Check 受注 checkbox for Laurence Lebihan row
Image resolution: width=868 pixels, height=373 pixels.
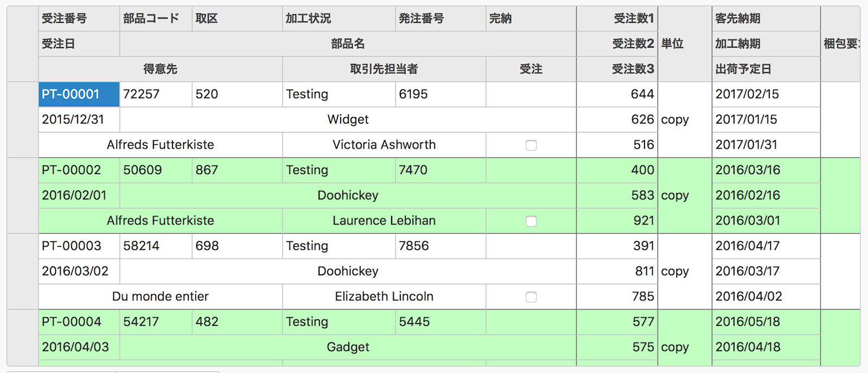click(531, 221)
